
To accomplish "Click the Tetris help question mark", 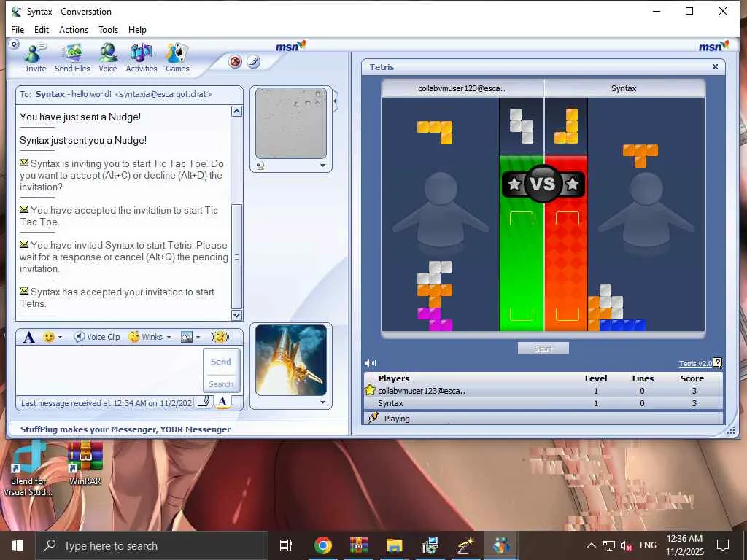I will coord(718,363).
